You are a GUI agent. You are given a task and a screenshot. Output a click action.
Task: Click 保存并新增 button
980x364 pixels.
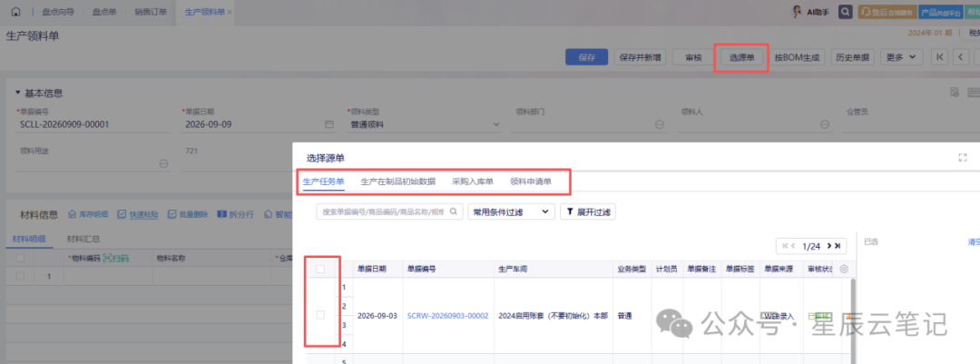(640, 57)
